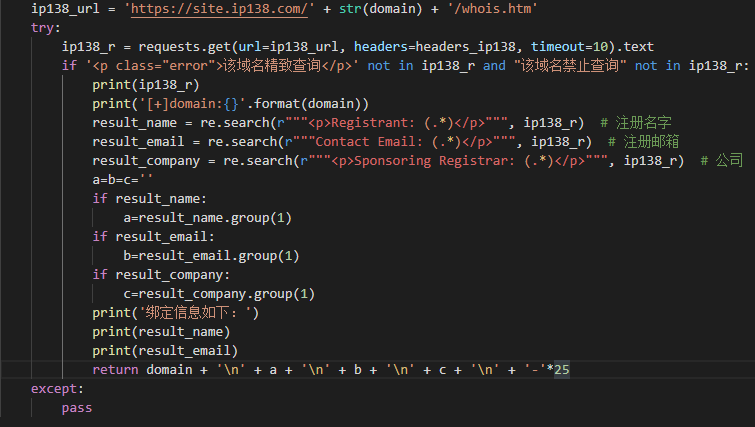Screen dimensions: 755x427
Task: Click the 'if result_email:' condition
Action: point(153,237)
